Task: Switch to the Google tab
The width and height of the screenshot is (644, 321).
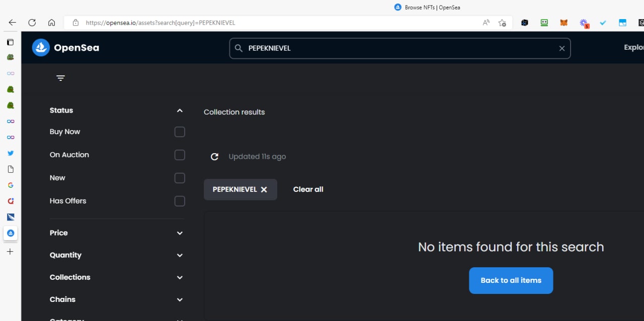Action: point(11,185)
